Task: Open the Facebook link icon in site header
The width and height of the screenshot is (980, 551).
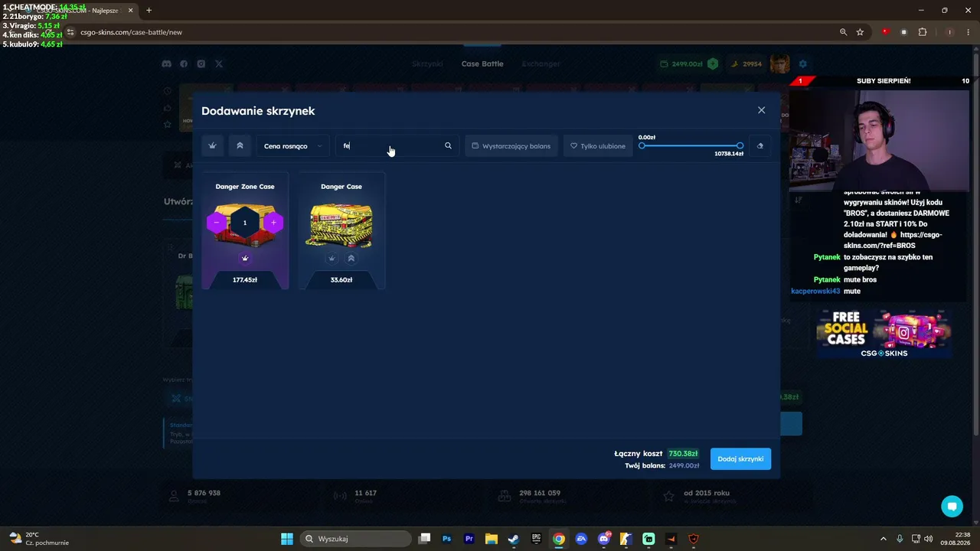Action: click(x=184, y=64)
